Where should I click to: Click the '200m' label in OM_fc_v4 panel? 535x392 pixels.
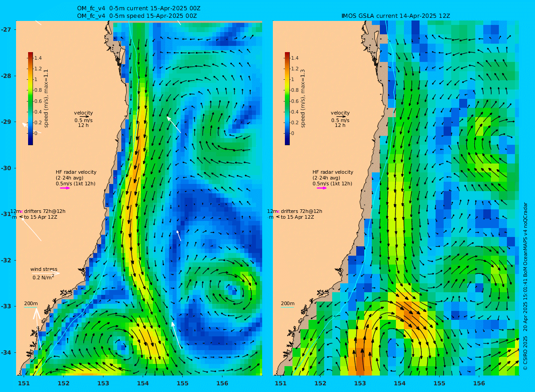[31, 303]
